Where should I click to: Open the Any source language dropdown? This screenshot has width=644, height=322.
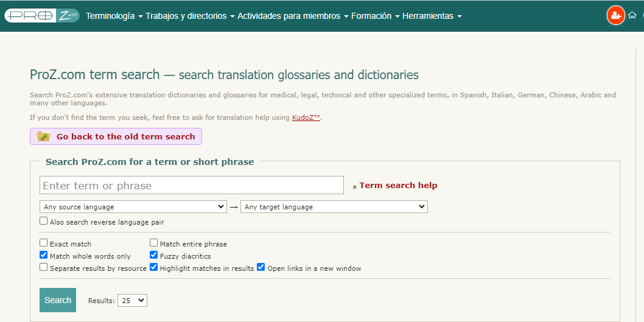(133, 207)
